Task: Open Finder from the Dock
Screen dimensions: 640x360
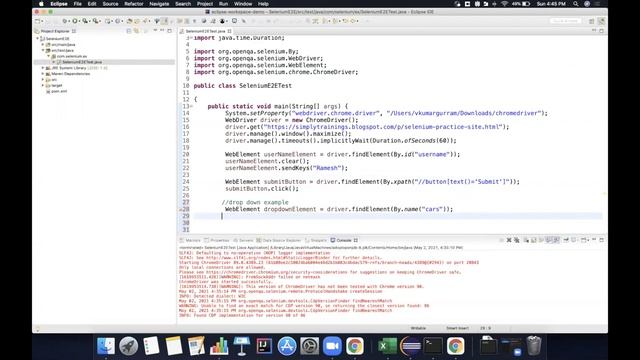Action: (x=106, y=346)
